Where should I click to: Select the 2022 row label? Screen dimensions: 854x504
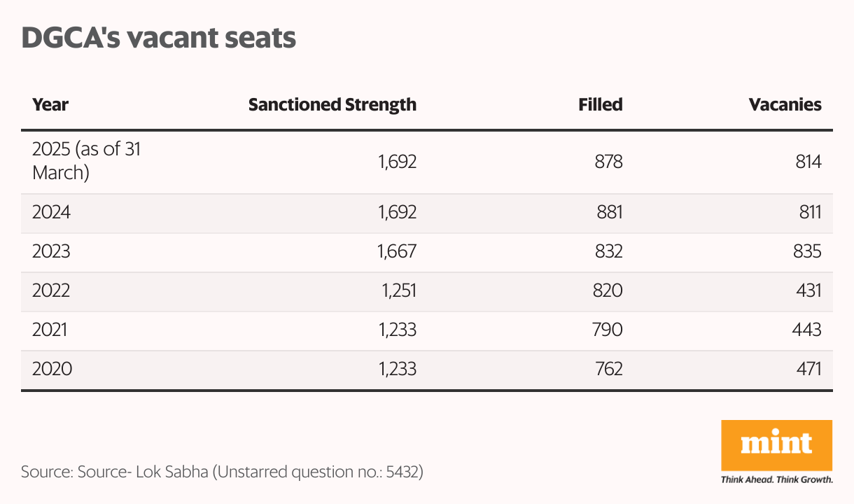point(52,290)
